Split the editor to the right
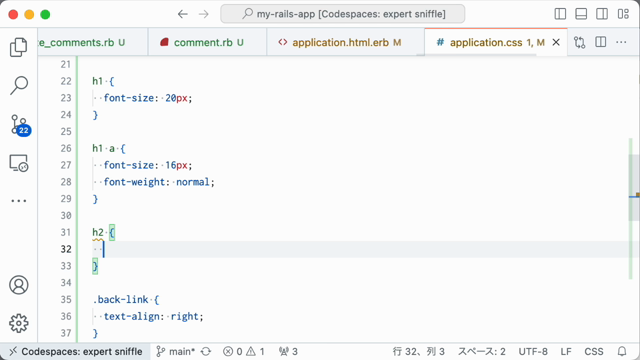 [x=600, y=42]
